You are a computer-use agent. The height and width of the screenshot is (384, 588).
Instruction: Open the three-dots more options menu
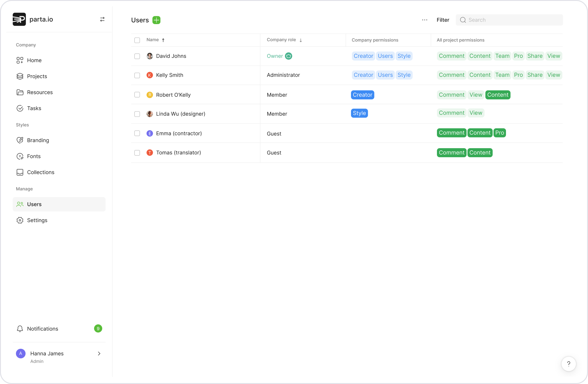425,20
